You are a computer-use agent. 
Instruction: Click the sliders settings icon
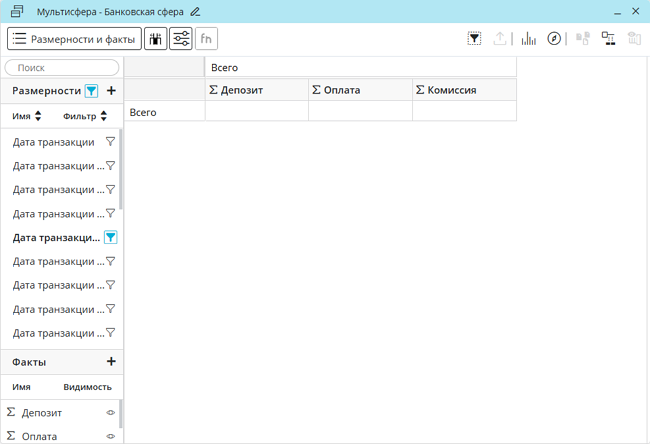pos(181,39)
